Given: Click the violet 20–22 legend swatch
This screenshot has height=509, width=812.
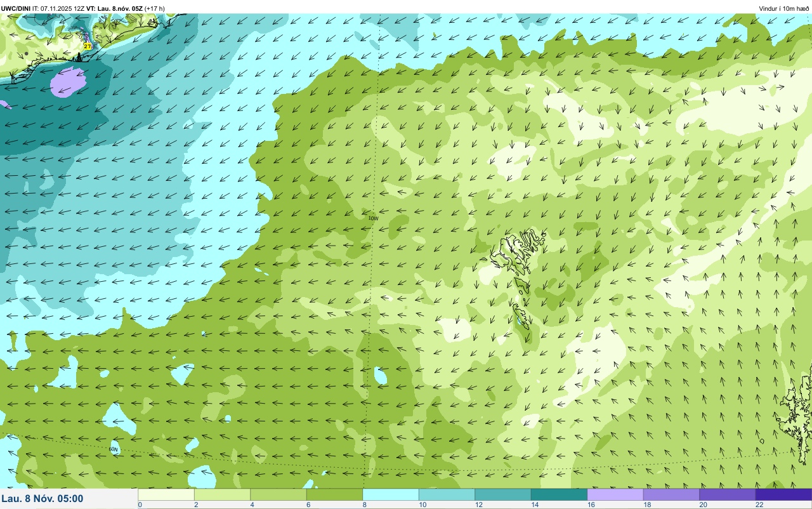Looking at the screenshot, I should 728,494.
